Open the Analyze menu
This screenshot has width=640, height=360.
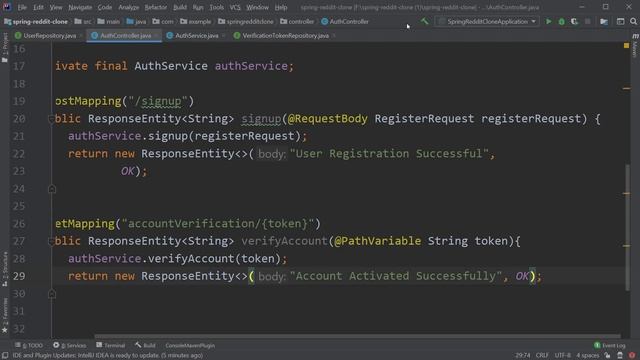tap(129, 7)
